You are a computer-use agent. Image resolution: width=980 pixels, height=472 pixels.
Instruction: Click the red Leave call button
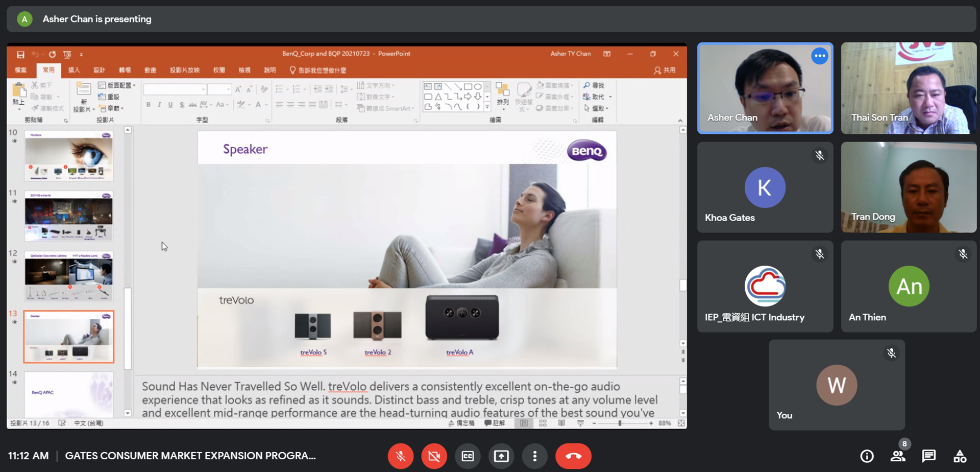573,456
